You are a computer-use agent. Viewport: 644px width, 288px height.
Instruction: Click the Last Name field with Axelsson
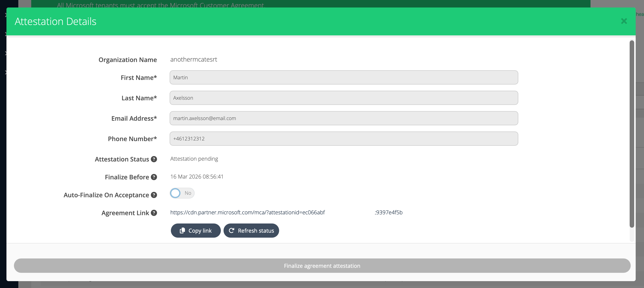(344, 98)
